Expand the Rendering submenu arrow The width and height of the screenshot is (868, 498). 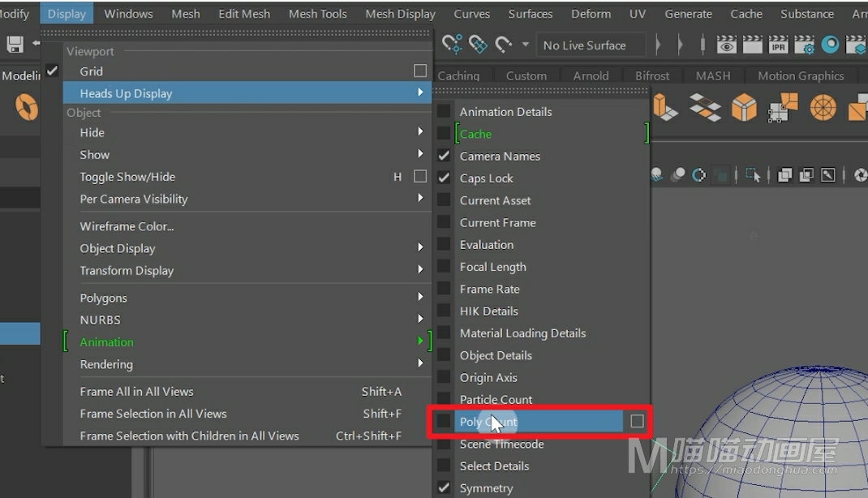tap(420, 363)
